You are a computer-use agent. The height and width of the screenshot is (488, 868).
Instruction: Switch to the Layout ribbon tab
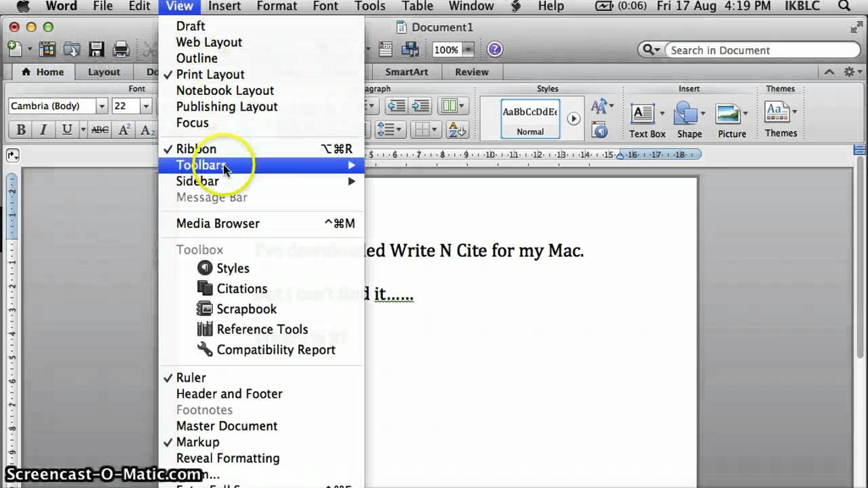point(104,72)
